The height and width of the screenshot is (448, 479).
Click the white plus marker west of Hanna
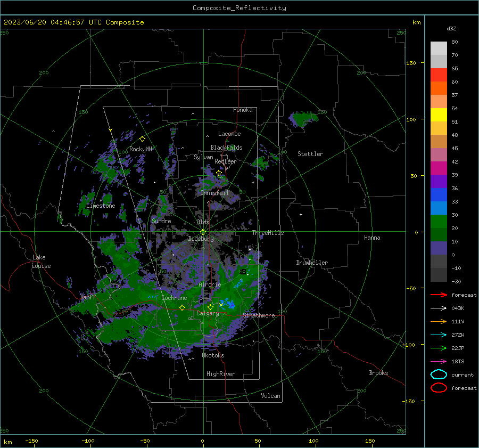301,214
